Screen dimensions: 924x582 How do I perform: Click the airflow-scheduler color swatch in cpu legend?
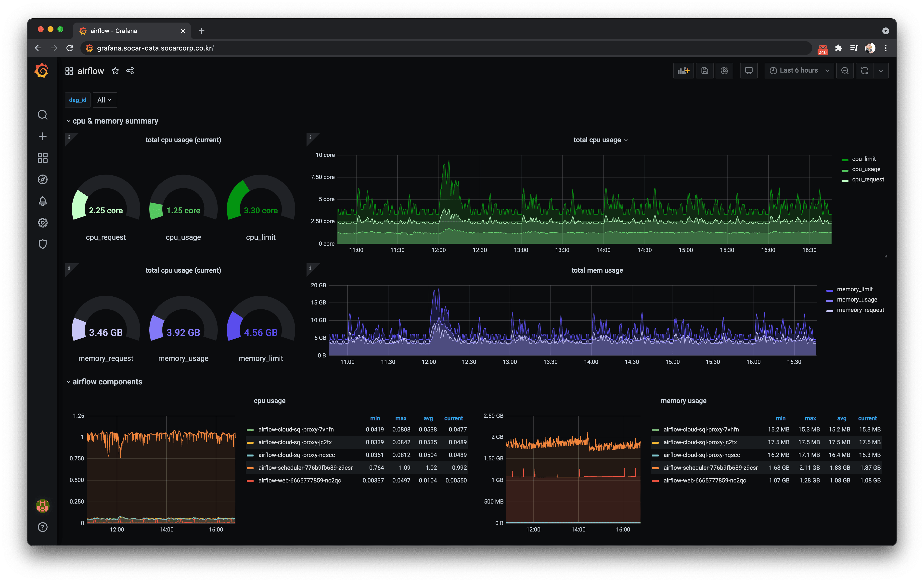click(250, 468)
